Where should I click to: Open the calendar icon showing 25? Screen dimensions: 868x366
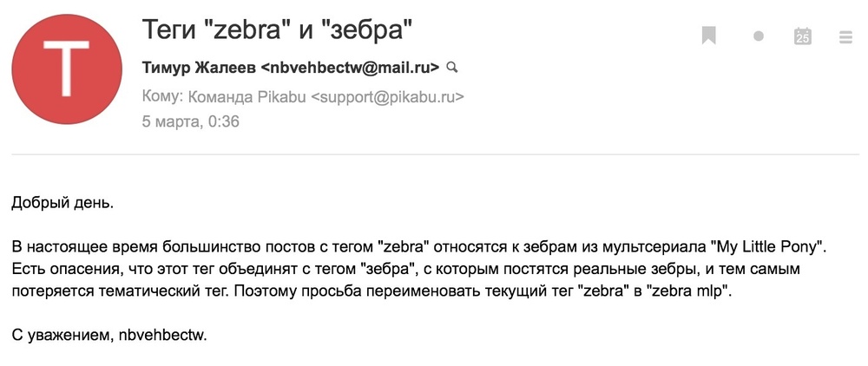(x=803, y=36)
